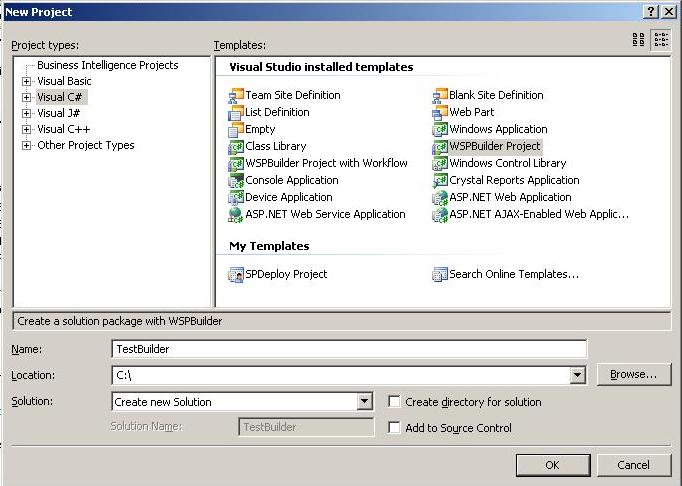The height and width of the screenshot is (486, 682).
Task: Select the WSPBuilder Project with Workflow icon
Action: 236,163
